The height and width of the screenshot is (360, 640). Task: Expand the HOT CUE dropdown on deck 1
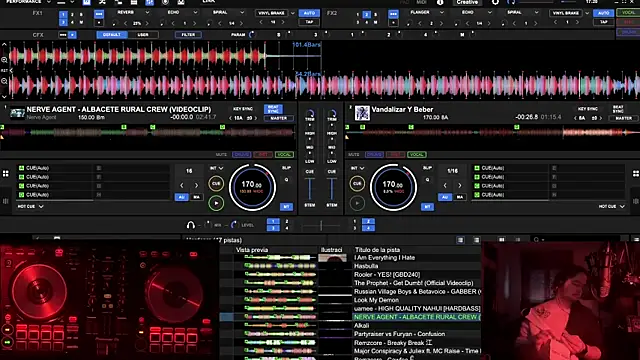coord(31,207)
